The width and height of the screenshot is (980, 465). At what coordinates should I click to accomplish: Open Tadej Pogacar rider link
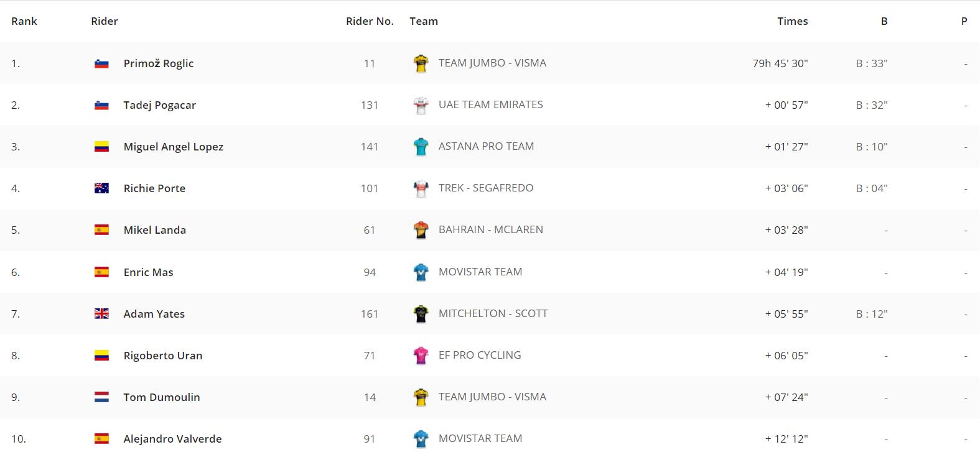coord(159,105)
